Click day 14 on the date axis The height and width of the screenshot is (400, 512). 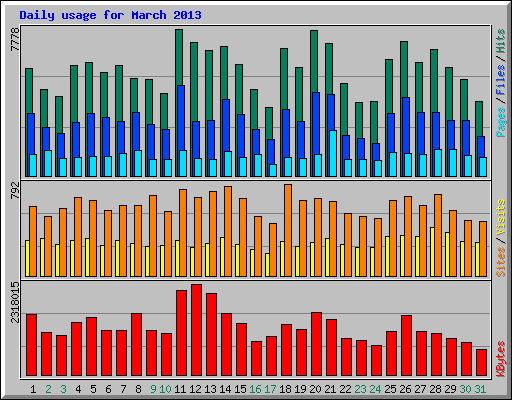tap(225, 389)
